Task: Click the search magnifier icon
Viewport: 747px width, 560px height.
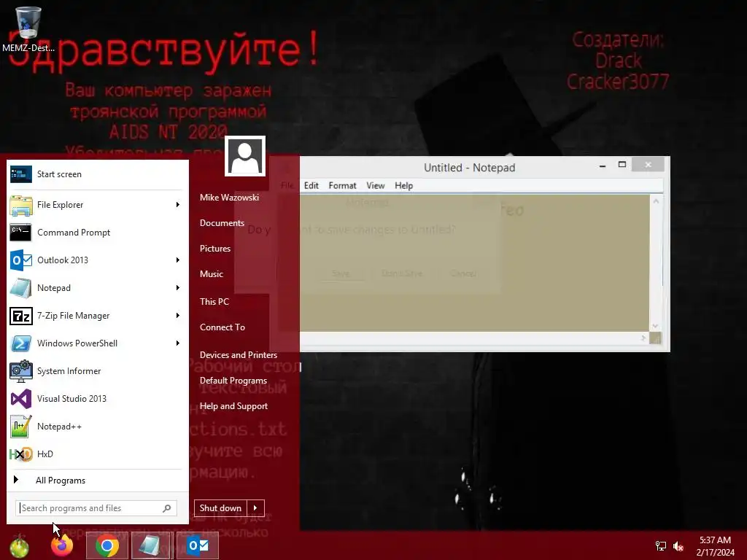Action: [x=167, y=508]
